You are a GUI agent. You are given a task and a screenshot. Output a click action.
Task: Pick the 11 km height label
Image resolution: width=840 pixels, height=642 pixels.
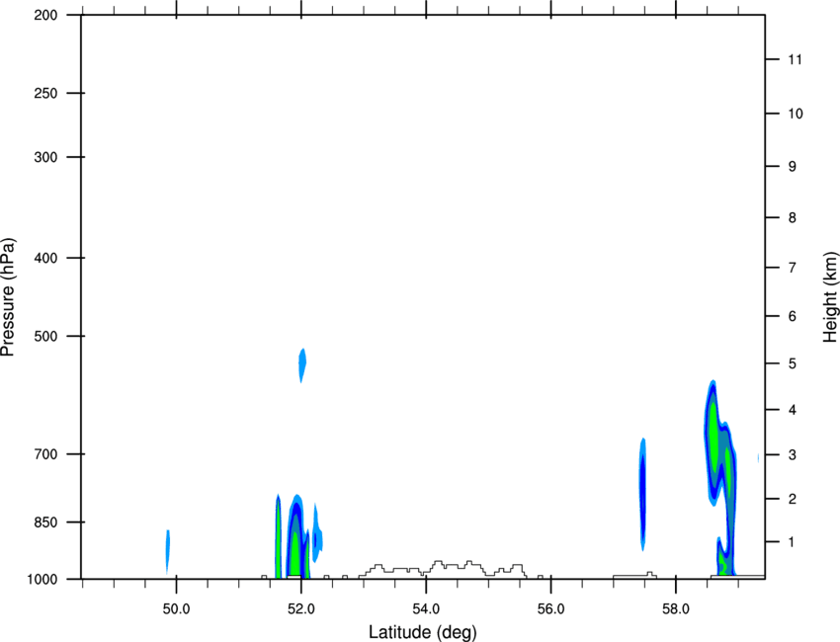(x=795, y=59)
